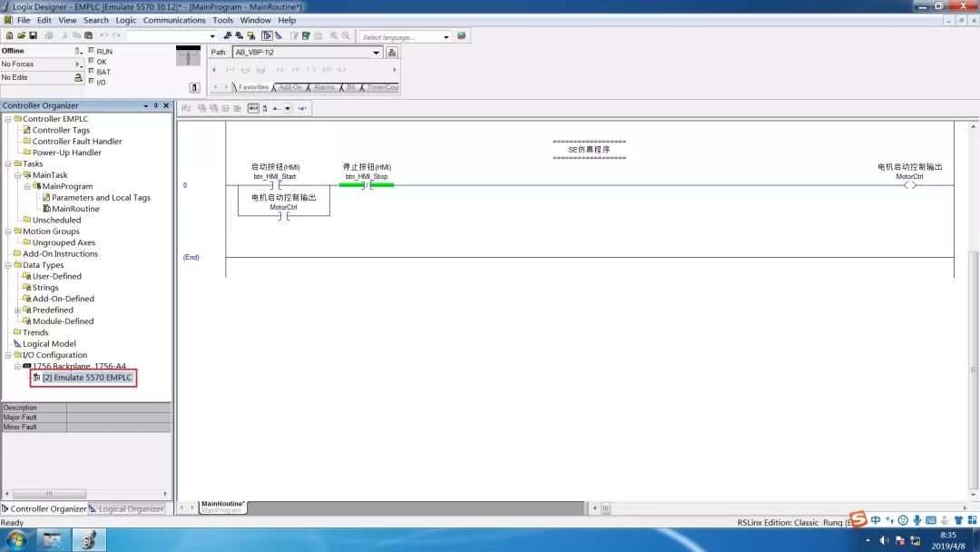
Task: Collapse the MainProgram tree node
Action: [27, 186]
